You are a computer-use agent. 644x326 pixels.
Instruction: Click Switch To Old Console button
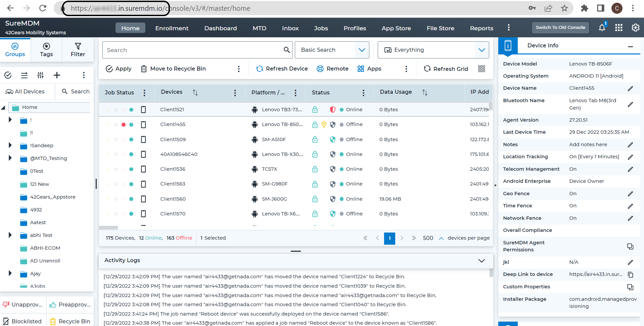(560, 28)
